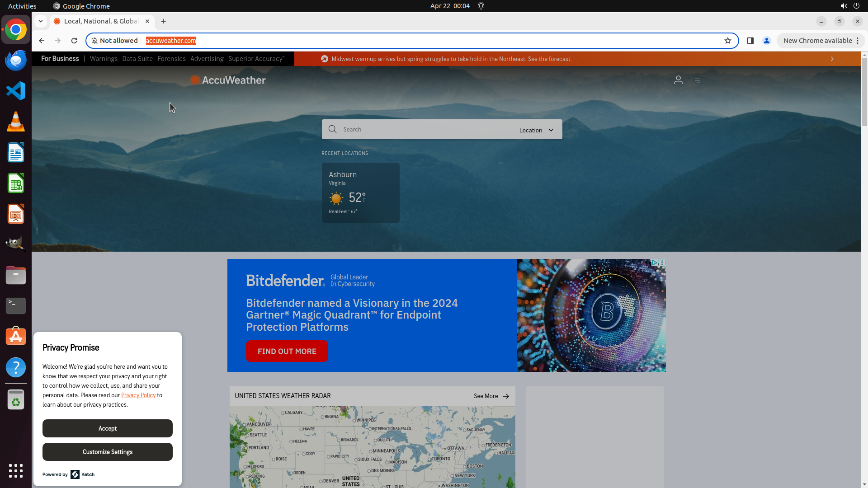The image size is (868, 488).
Task: Bookmark page with star icon
Action: 727,41
